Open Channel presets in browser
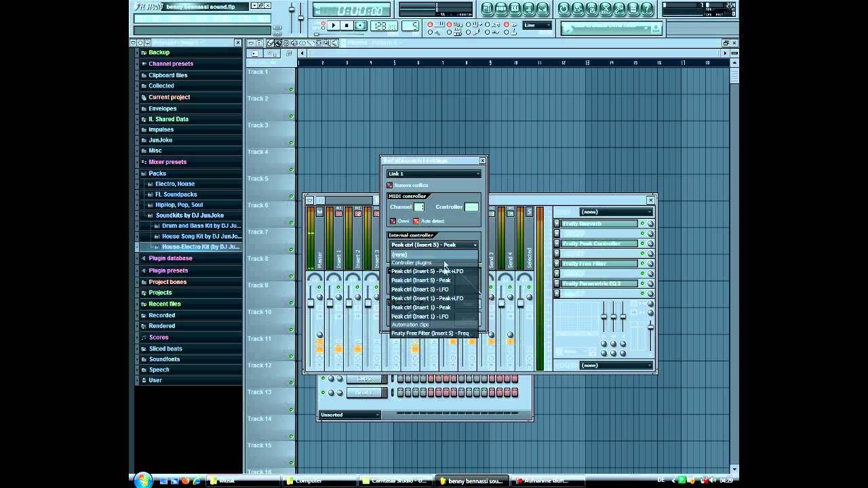Viewport: 868px width, 488px height. [x=171, y=64]
